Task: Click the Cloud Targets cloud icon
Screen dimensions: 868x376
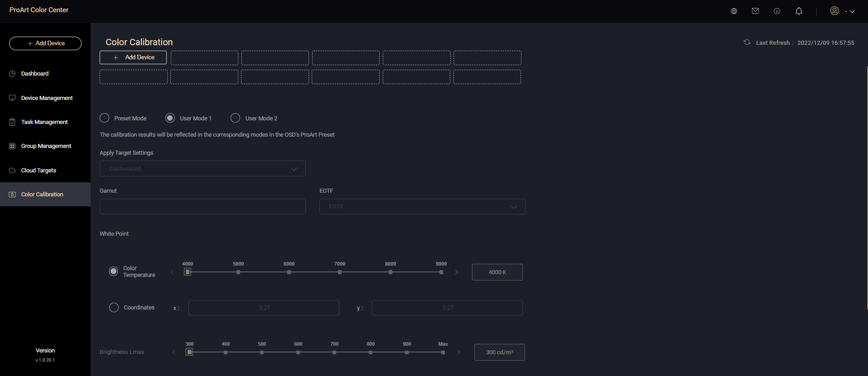Action: pos(12,170)
